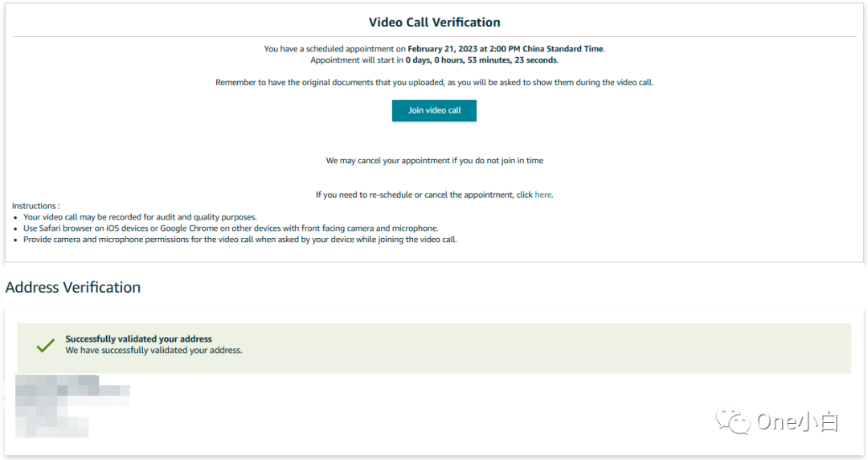Select the green address validated checkmark icon
The image size is (868, 460).
[x=45, y=345]
